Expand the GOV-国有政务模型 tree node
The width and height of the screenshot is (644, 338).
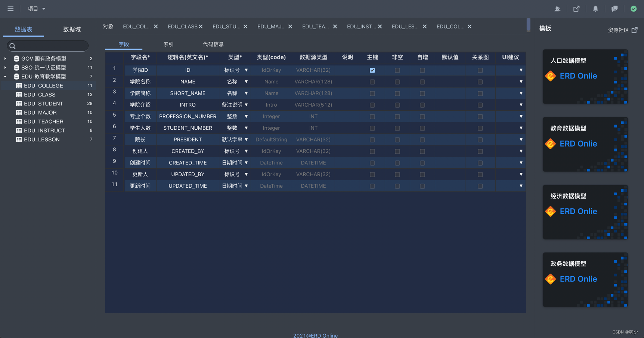click(x=5, y=58)
